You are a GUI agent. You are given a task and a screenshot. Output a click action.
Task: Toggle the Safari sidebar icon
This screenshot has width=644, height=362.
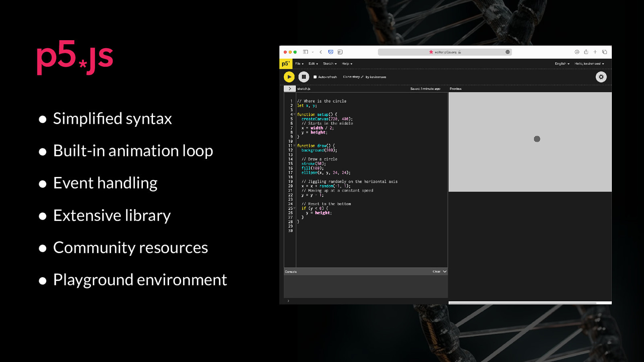click(305, 52)
